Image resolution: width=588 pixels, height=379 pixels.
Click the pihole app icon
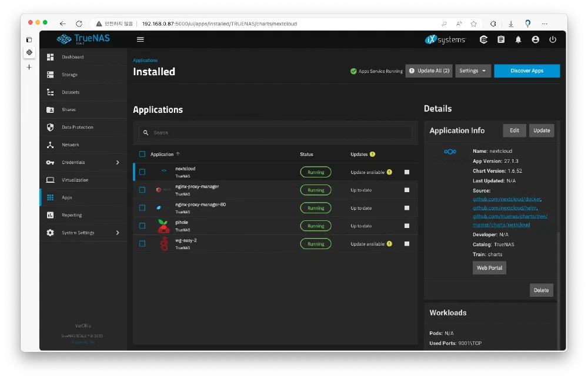(163, 226)
